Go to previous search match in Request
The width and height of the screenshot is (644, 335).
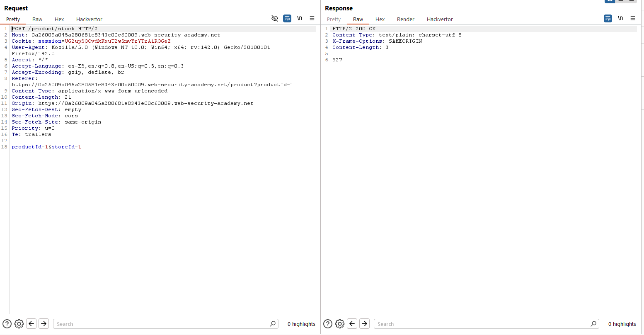coord(31,324)
